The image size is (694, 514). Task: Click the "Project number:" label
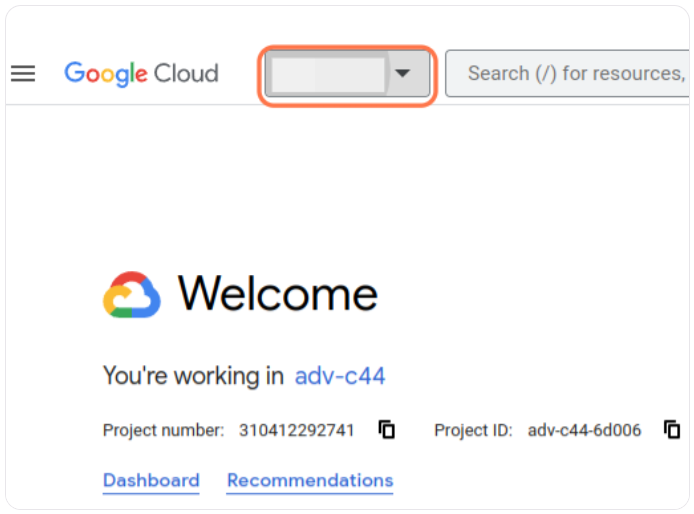pyautogui.click(x=163, y=431)
